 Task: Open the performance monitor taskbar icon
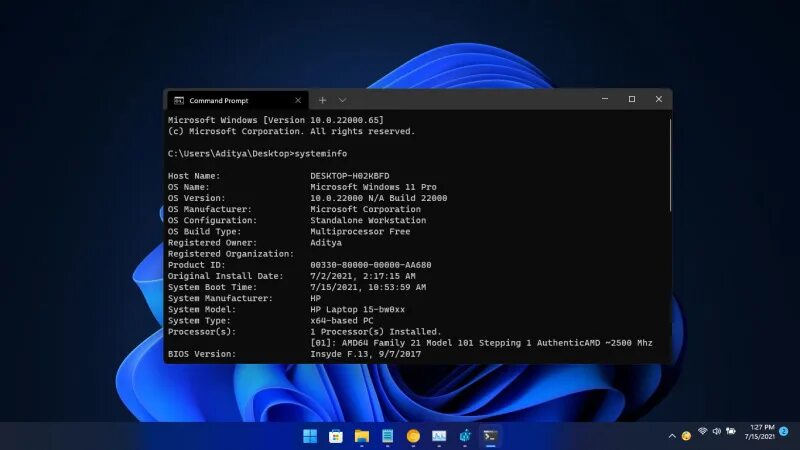click(x=439, y=436)
